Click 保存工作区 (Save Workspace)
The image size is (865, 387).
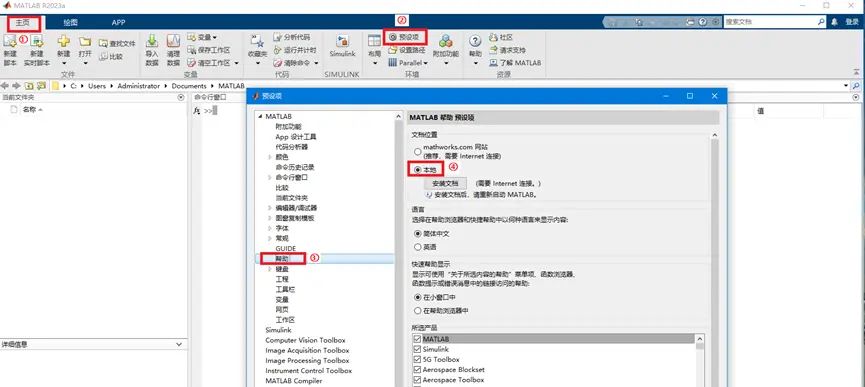pos(208,50)
